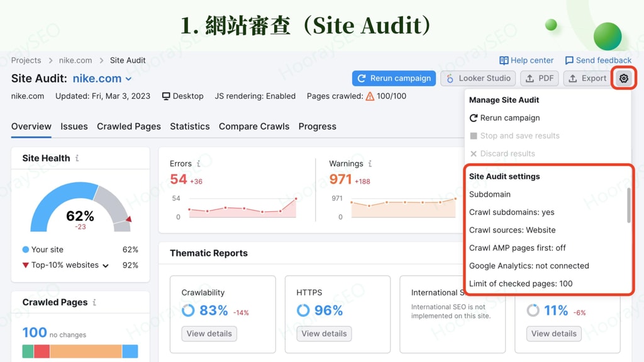Click the Crawled Pages info icon

[x=96, y=302]
